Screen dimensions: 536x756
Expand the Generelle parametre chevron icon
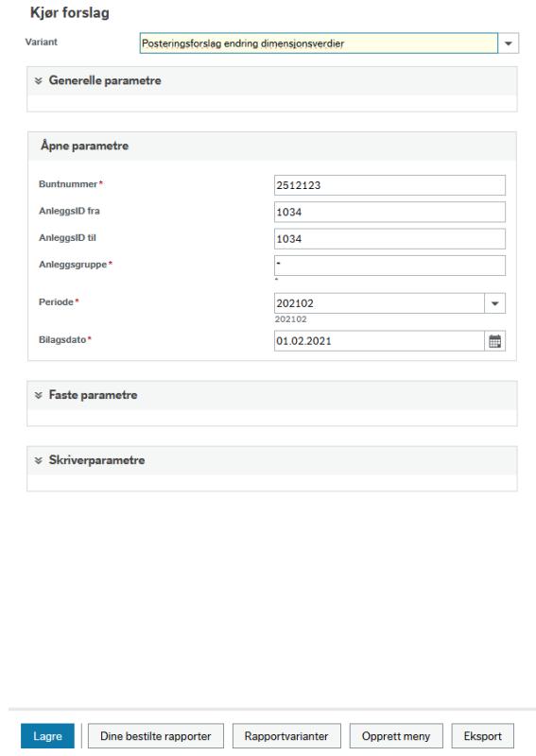pyautogui.click(x=39, y=80)
